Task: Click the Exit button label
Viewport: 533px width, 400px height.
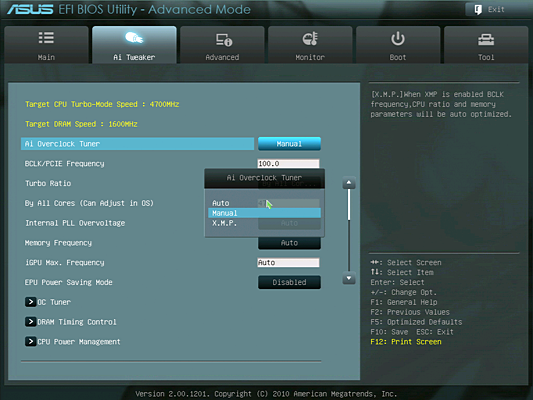Action: coord(496,10)
